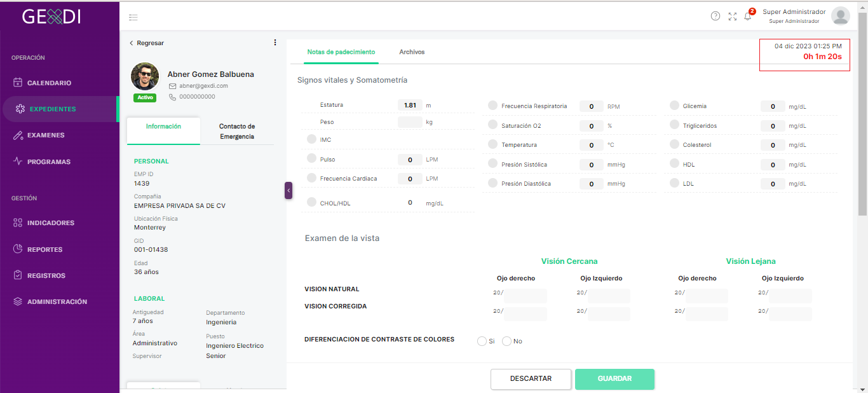Viewport: 868px width, 393px height.
Task: Open Contacto de Emergencia tab
Action: point(237,131)
